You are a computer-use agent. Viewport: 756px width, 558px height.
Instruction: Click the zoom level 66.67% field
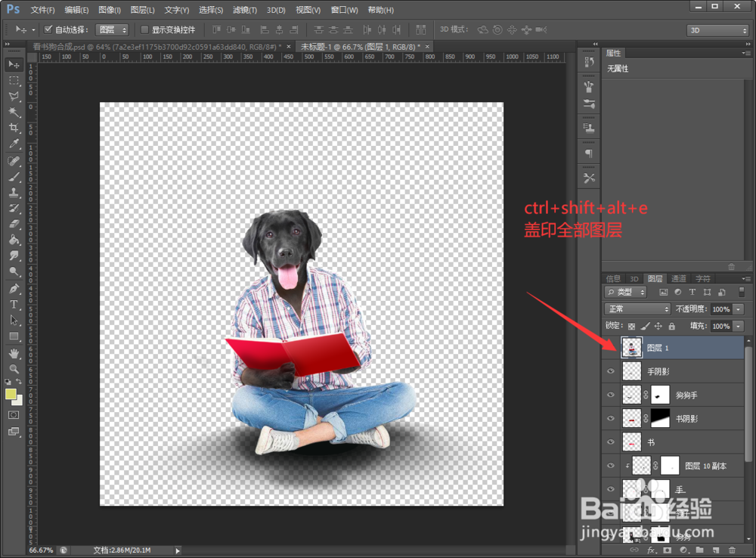pyautogui.click(x=41, y=550)
